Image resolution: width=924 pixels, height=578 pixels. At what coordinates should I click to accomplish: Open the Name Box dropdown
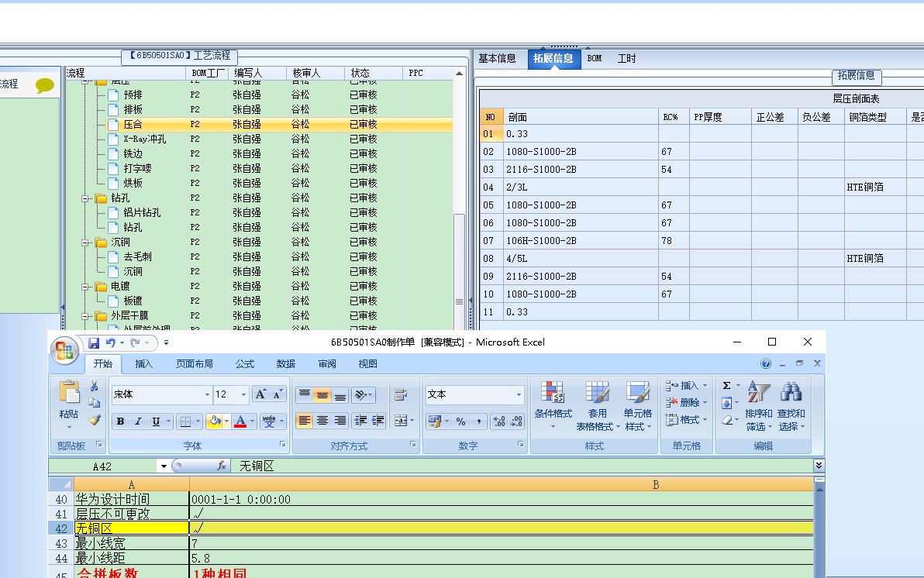[164, 466]
